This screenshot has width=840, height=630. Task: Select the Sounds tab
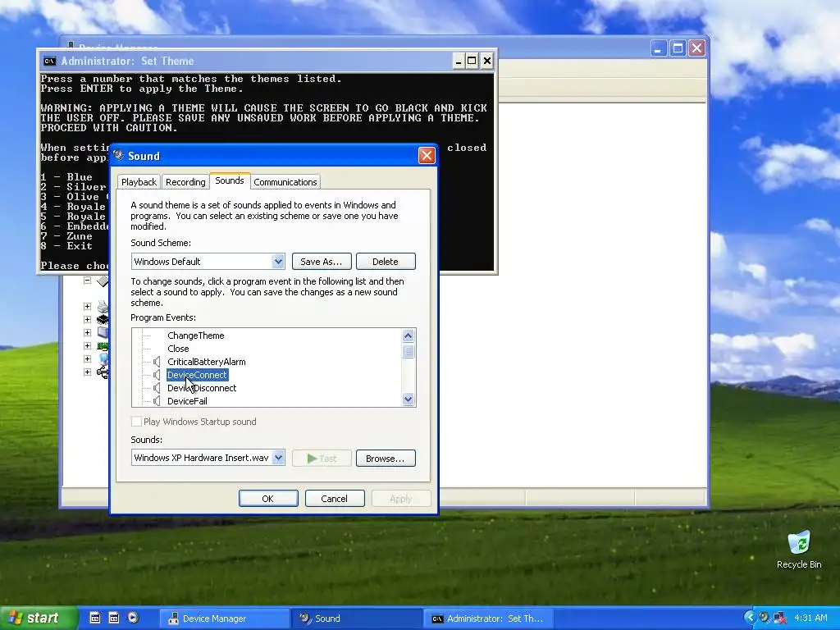(230, 180)
